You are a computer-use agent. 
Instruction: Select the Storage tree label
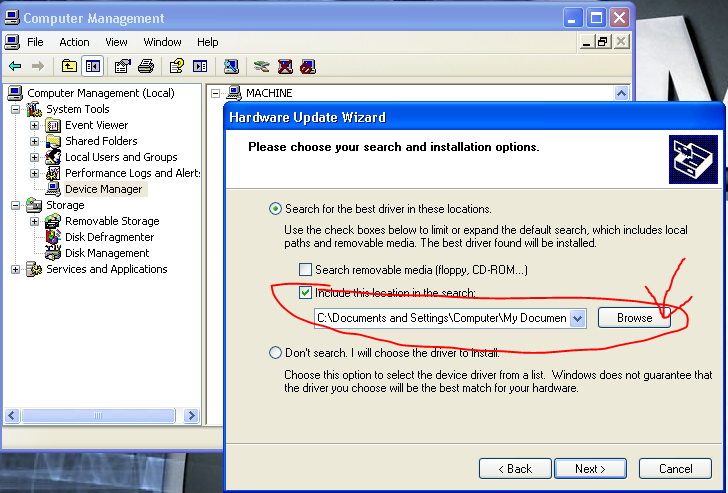65,205
